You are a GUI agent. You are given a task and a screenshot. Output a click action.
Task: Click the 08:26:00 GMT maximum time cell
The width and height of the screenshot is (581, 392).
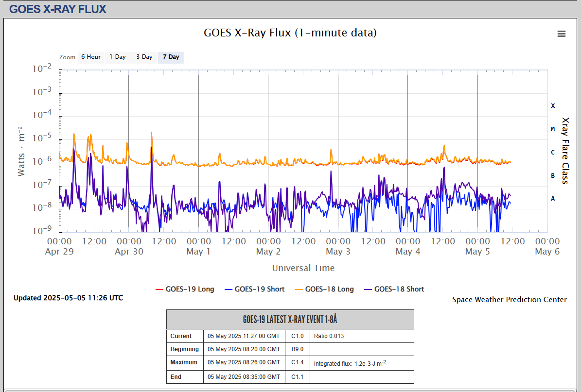pyautogui.click(x=244, y=362)
